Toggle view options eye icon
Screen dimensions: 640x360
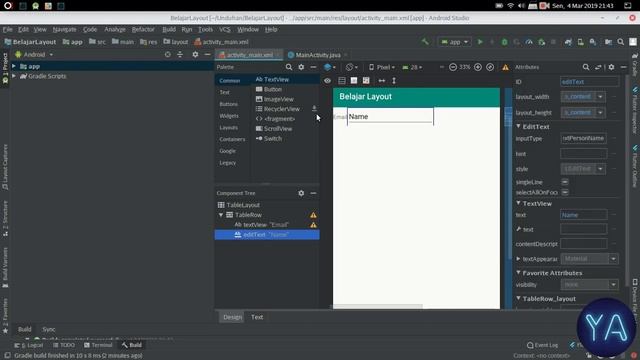coord(327,81)
